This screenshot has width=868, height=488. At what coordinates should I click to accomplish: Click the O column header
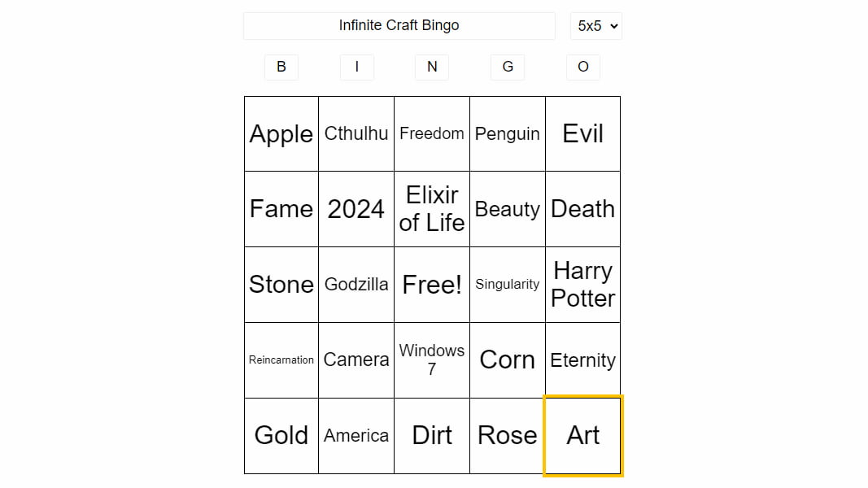tap(582, 67)
